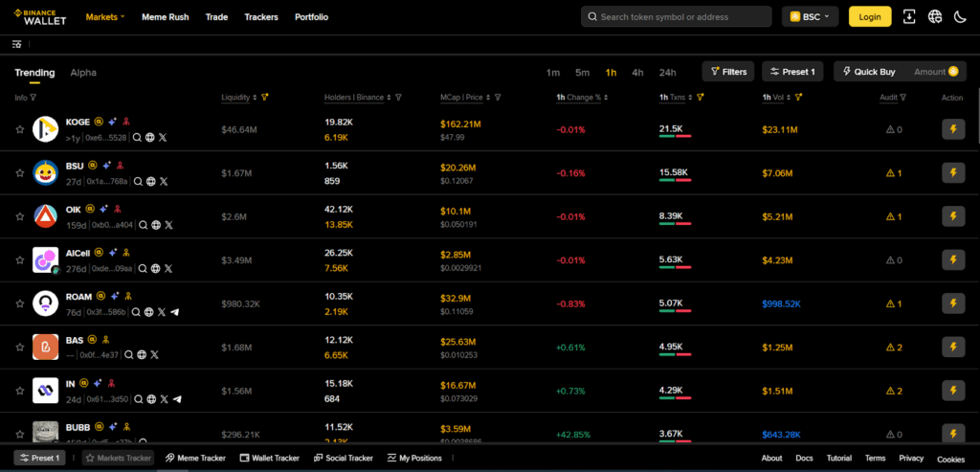Click the globe website icon for OIK
The width and height of the screenshot is (980, 472).
pos(155,225)
